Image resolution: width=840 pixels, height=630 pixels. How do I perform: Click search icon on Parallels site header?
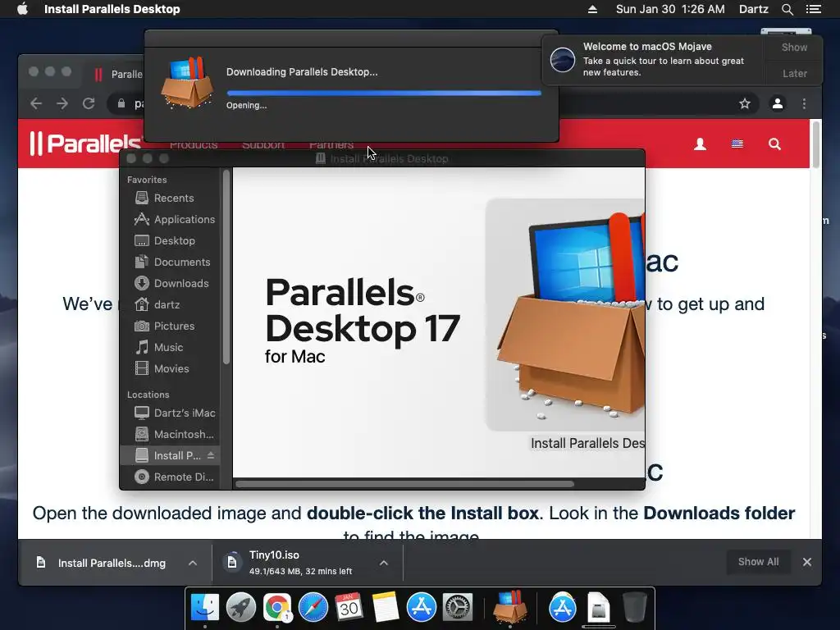(774, 144)
